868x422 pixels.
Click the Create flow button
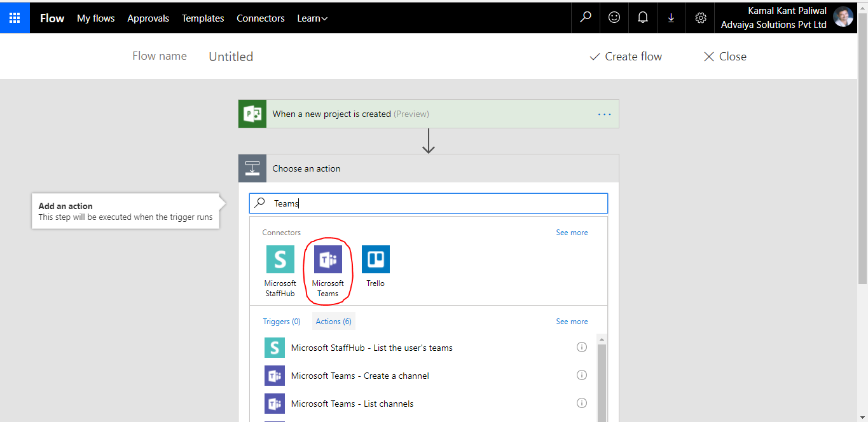coord(626,57)
